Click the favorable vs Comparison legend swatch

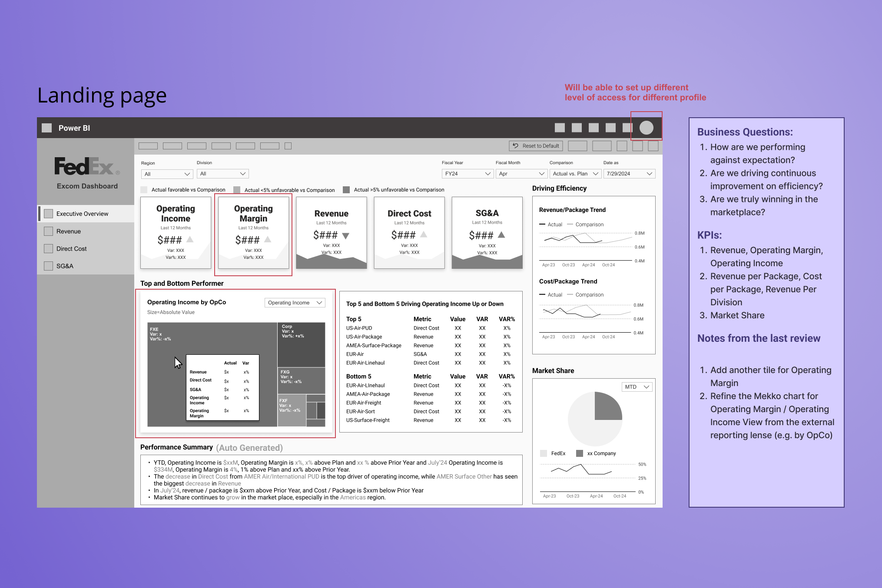(144, 190)
